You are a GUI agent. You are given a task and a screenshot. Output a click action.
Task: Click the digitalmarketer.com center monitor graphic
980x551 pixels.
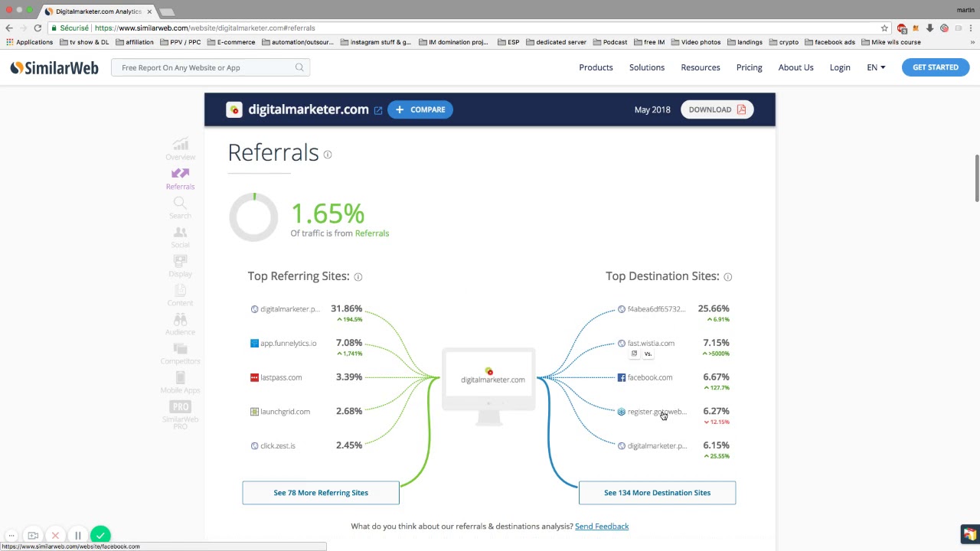(488, 387)
